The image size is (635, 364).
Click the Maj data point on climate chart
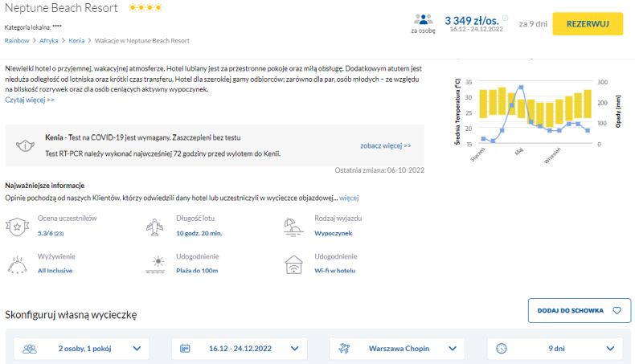click(x=521, y=87)
